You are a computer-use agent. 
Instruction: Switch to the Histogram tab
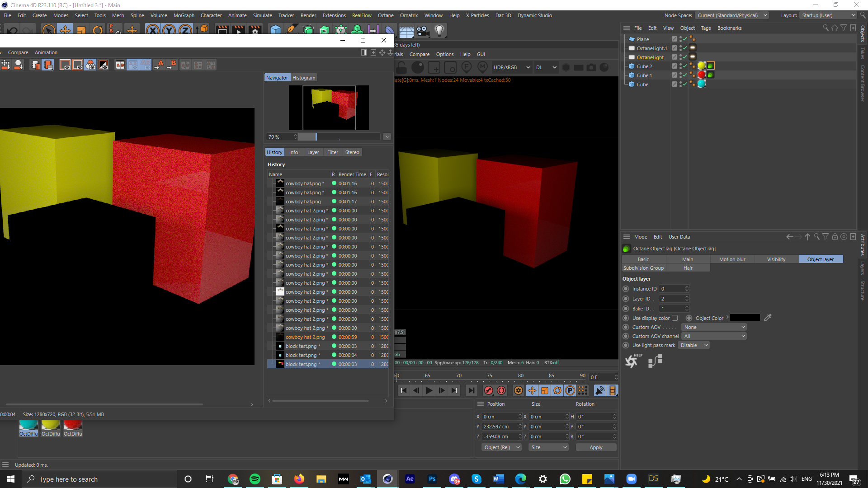point(303,78)
